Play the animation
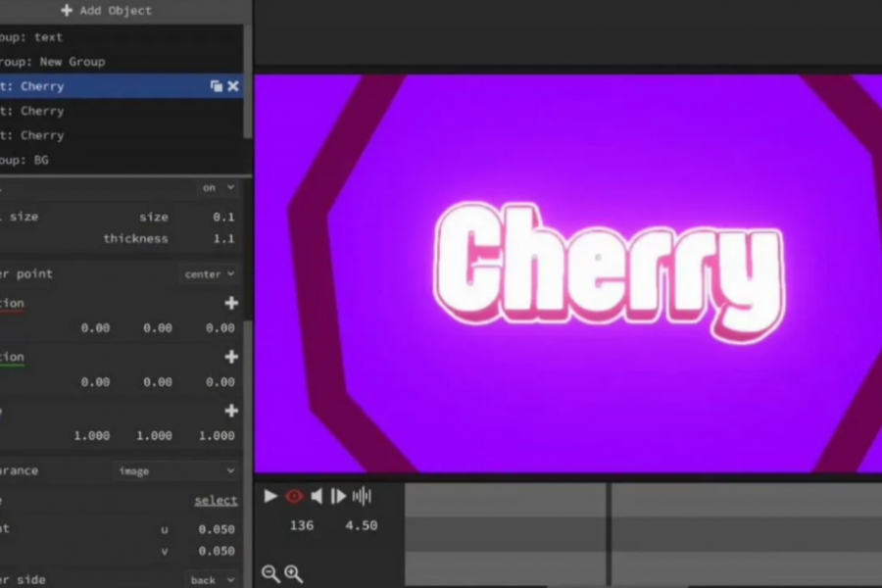This screenshot has height=588, width=882. tap(270, 496)
